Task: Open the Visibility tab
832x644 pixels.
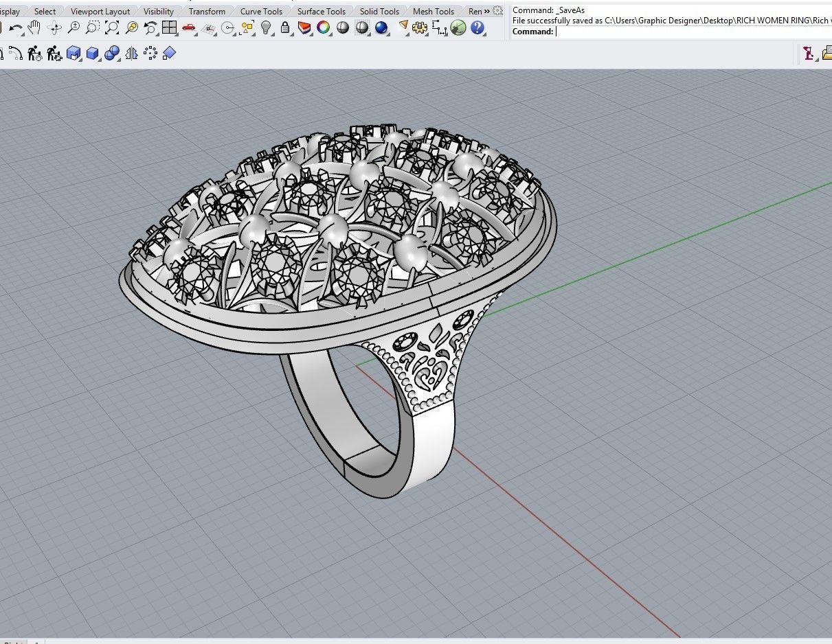Action: coord(159,11)
